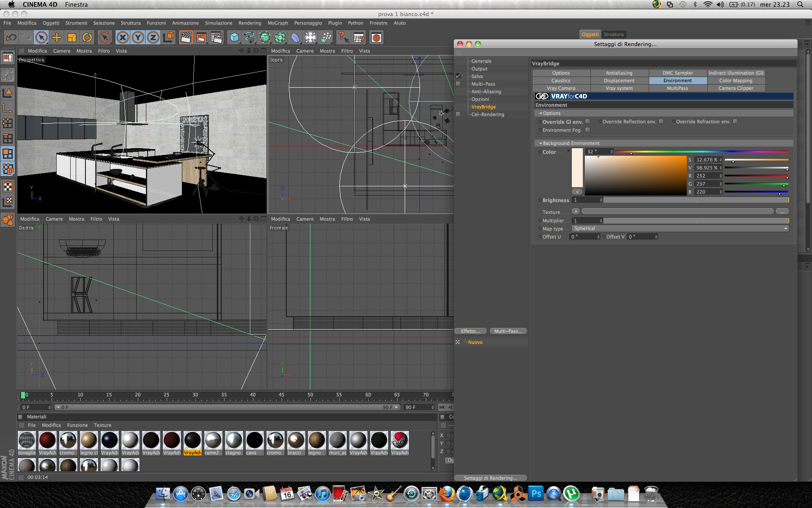
Task: Toggle the X axis lock
Action: [123, 38]
